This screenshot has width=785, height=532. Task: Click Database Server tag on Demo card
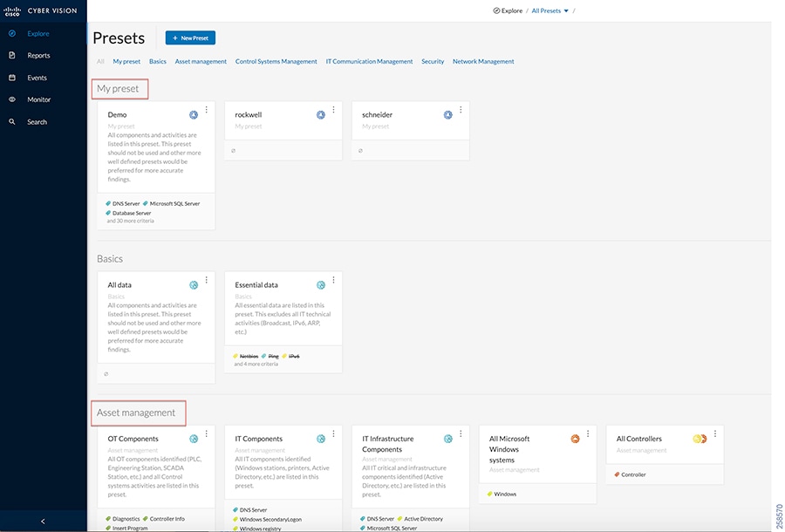[129, 213]
